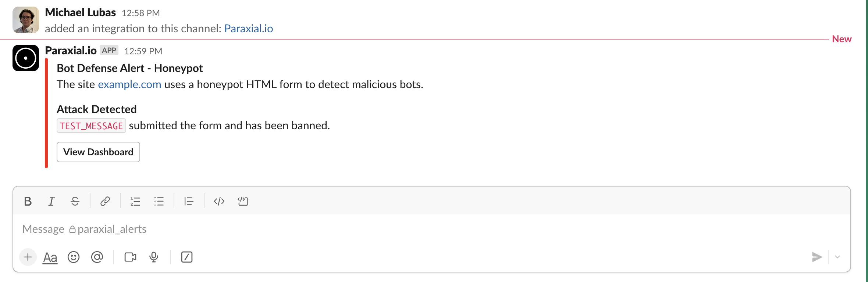Insert a link in the message
This screenshot has height=282, width=868.
click(x=105, y=201)
